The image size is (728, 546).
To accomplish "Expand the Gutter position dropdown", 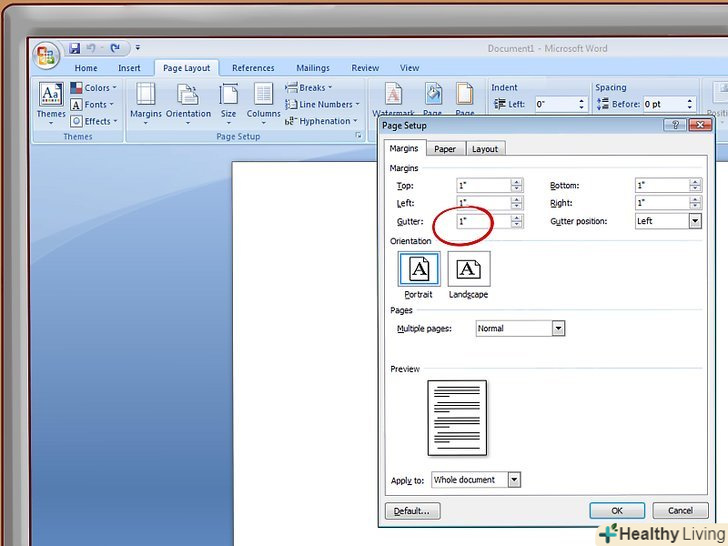I will [695, 221].
